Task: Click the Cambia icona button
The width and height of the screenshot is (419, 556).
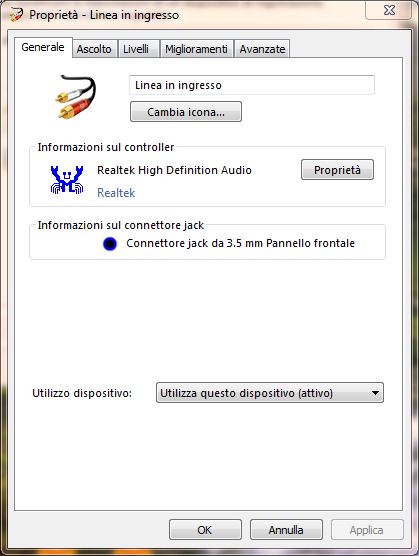Action: 186,112
